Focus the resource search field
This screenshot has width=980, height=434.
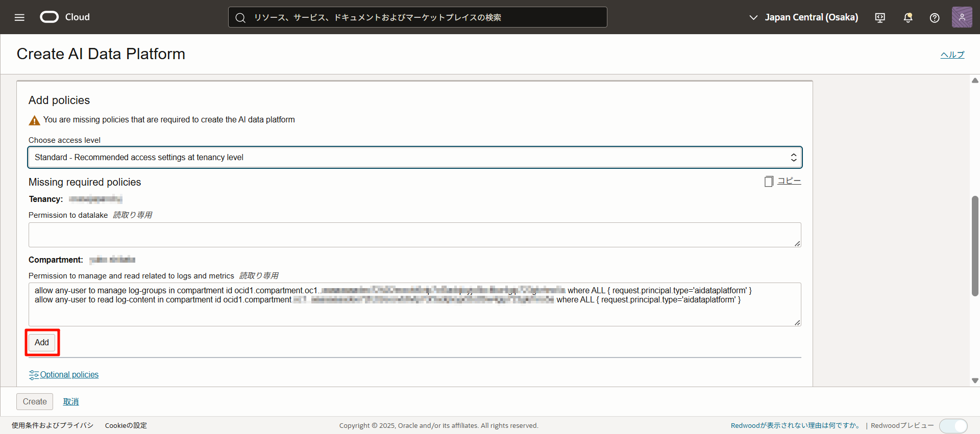[418, 17]
